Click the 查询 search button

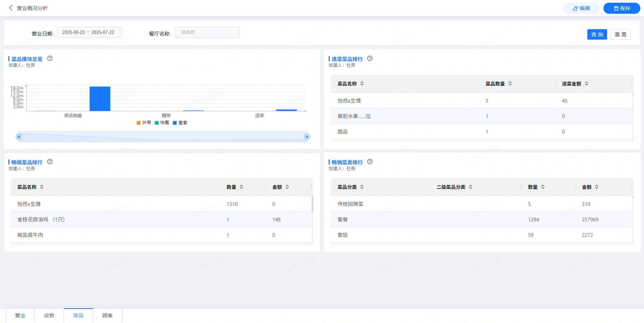(597, 35)
